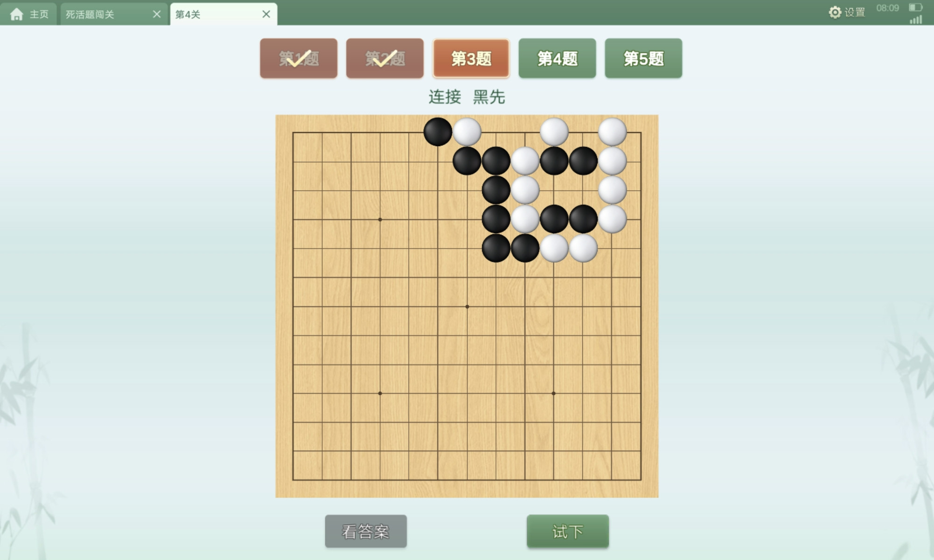Click the white stone in the top-right corner
The height and width of the screenshot is (560, 934).
click(x=612, y=132)
